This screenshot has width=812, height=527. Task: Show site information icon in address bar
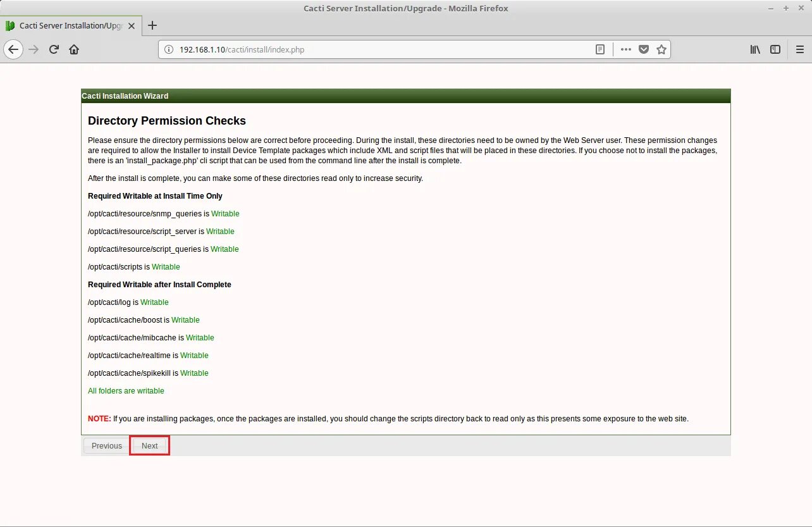pyautogui.click(x=168, y=49)
